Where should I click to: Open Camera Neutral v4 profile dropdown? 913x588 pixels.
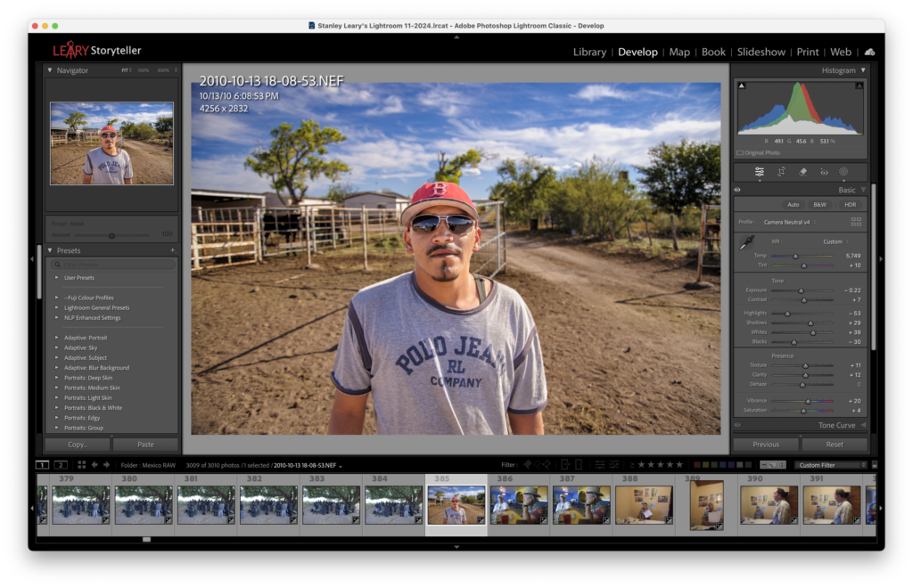790,222
